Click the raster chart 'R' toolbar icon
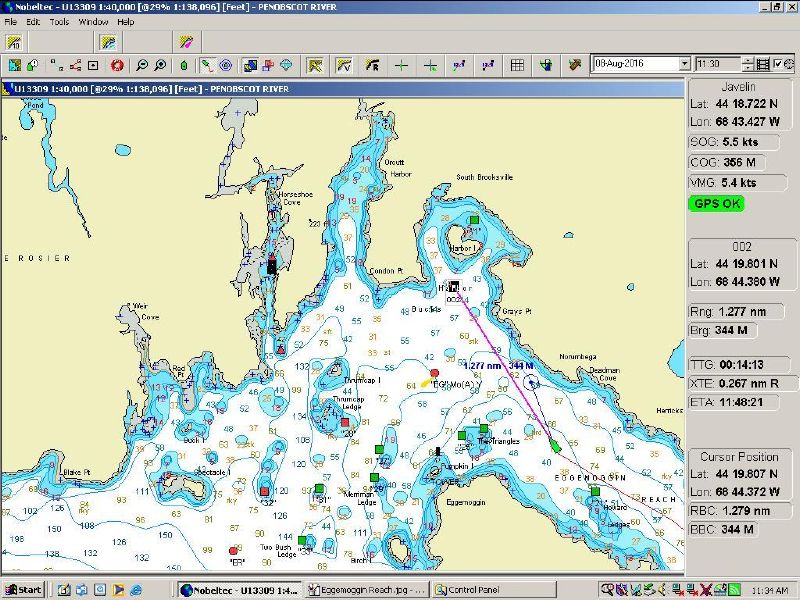The image size is (800, 600). click(x=372, y=65)
